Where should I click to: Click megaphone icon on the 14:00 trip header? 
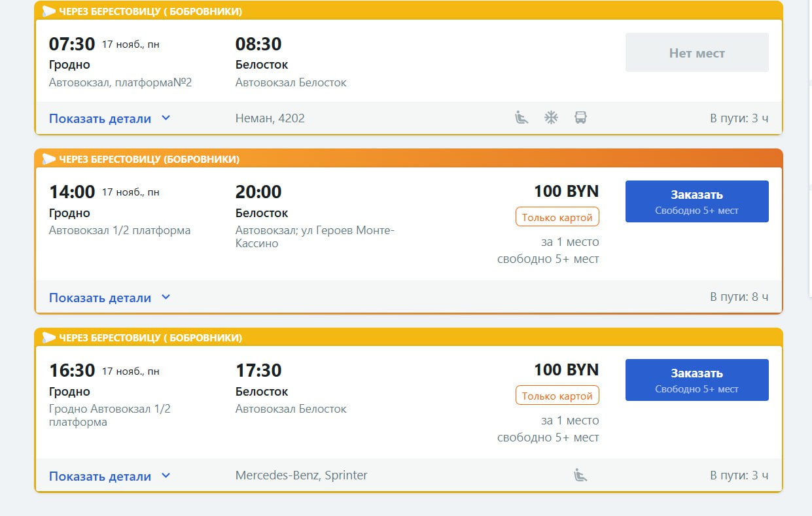pos(49,159)
